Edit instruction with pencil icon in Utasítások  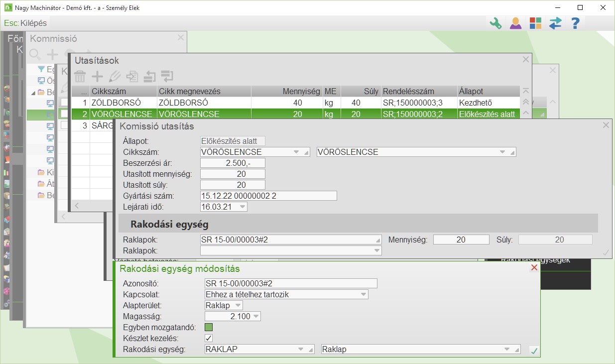[x=115, y=76]
